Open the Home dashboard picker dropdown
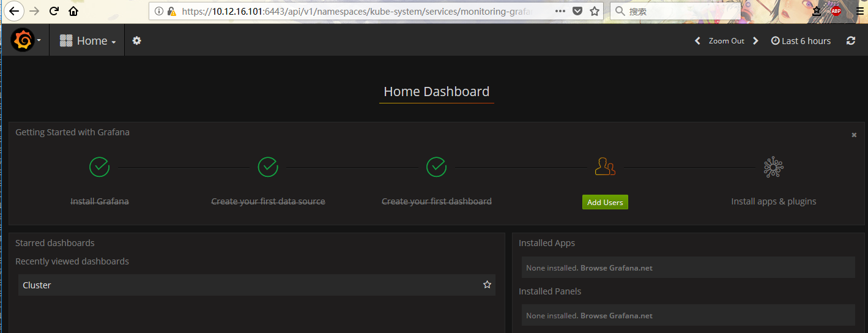Viewport: 868px width, 333px height. (87, 40)
